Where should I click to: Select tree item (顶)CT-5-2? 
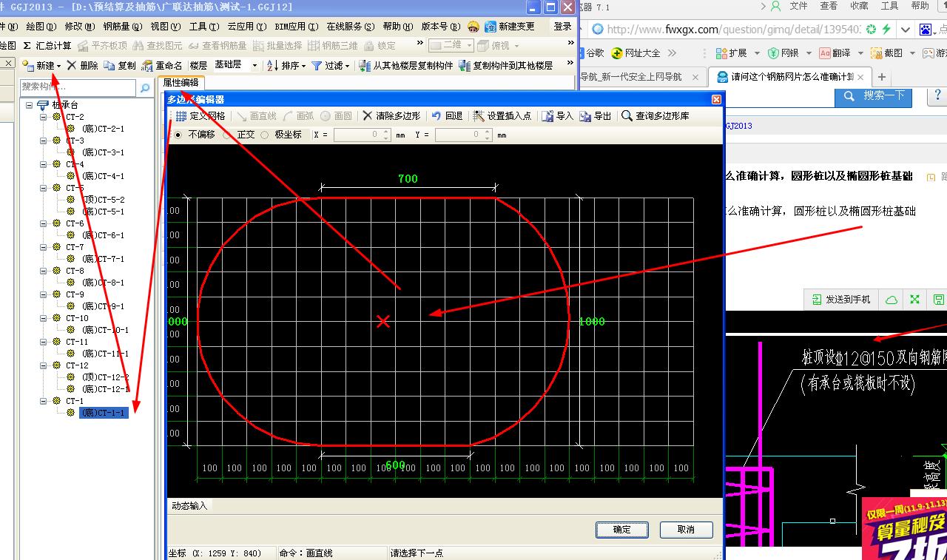(103, 200)
